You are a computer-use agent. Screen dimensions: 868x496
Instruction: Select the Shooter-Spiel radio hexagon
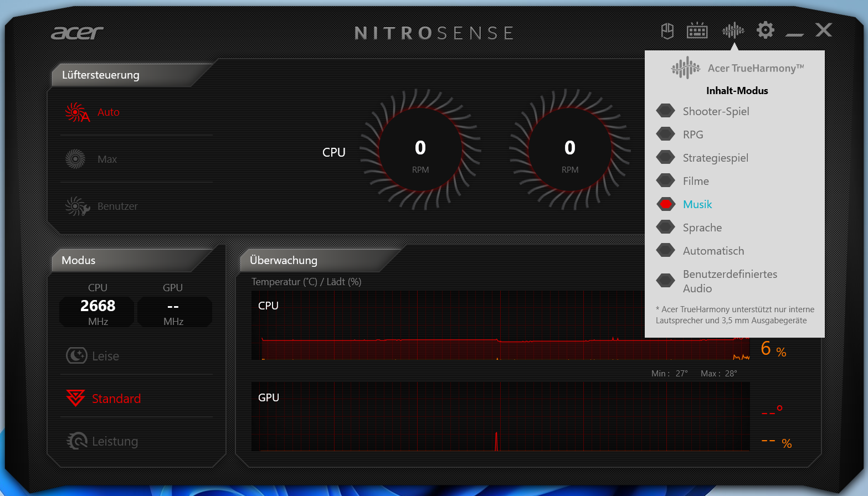(665, 111)
